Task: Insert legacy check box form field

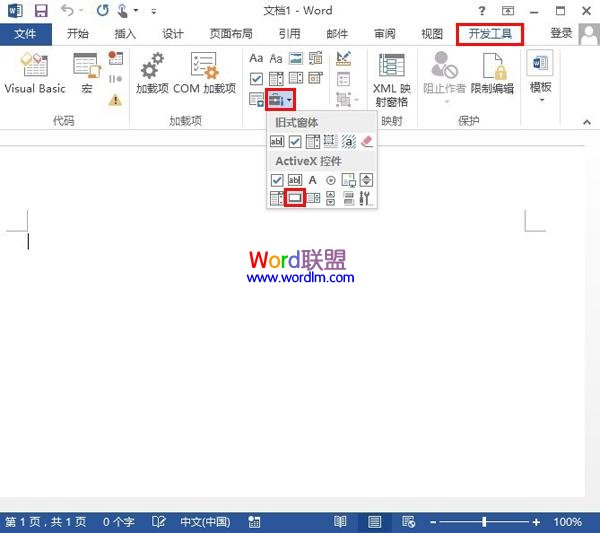Action: click(295, 142)
